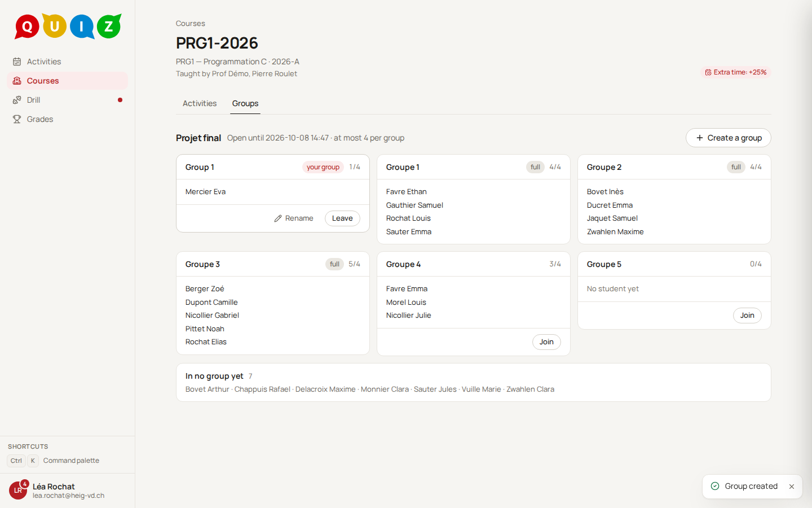Click the Create a group button
The image size is (812, 508).
[728, 138]
